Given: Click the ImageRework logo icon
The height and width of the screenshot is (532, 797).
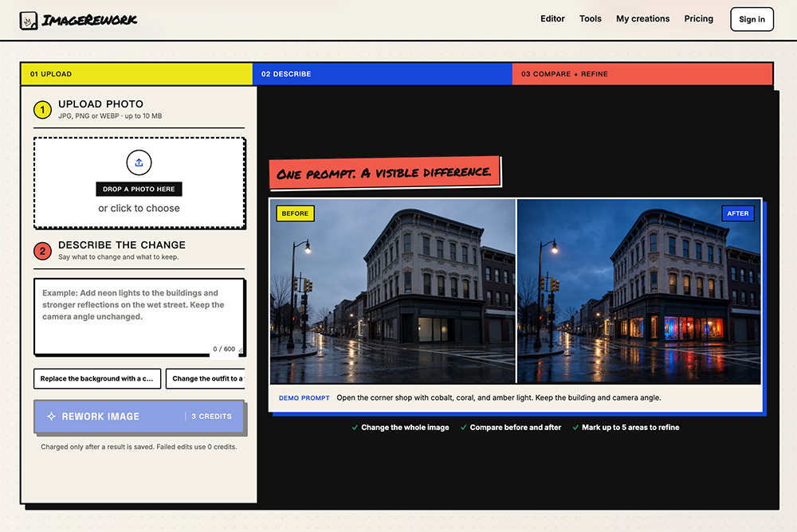Looking at the screenshot, I should coord(29,21).
